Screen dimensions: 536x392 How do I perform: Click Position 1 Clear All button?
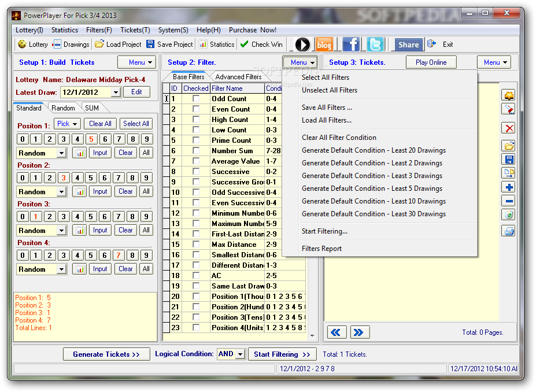point(100,124)
